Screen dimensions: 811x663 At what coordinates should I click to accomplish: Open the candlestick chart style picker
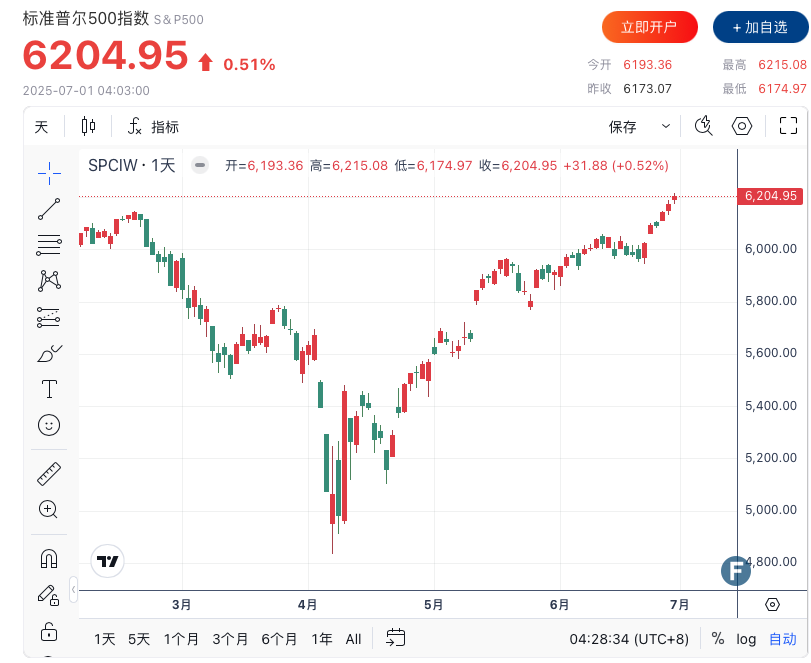tap(88, 126)
